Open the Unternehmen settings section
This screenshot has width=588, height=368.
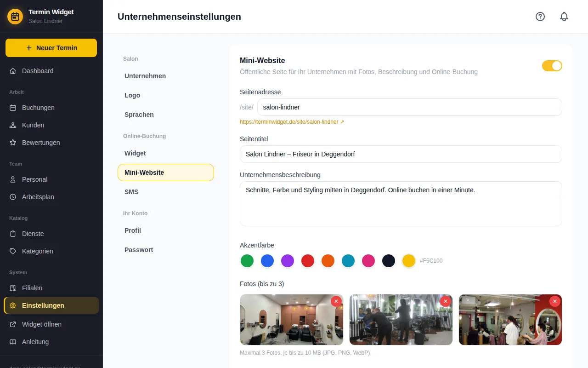point(166,76)
